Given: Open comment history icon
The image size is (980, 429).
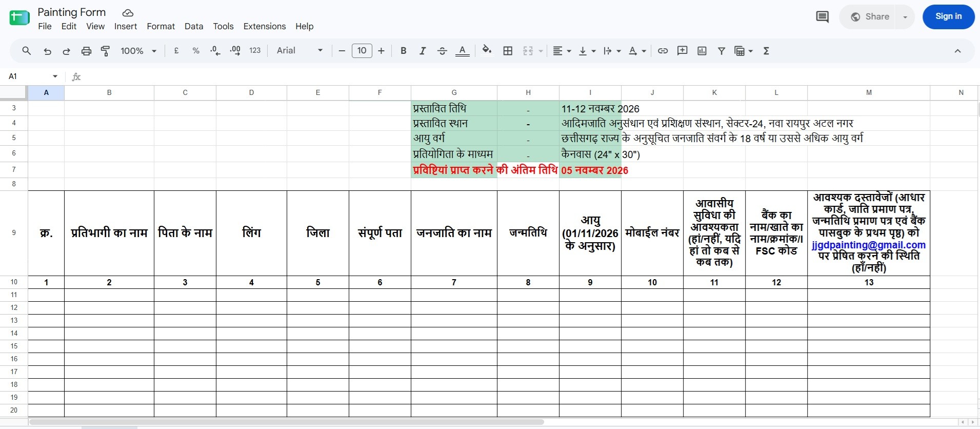Looking at the screenshot, I should tap(822, 17).
